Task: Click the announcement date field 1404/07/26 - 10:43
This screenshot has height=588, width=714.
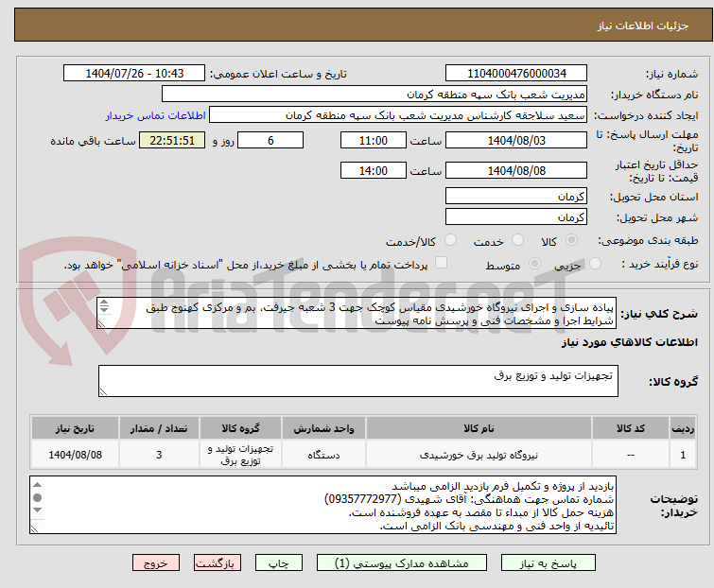Action: point(134,74)
